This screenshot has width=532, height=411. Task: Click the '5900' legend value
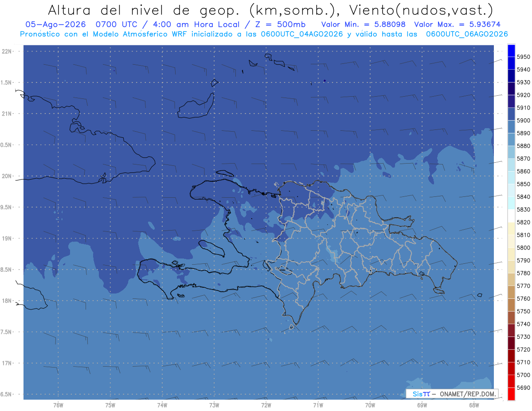(x=524, y=121)
